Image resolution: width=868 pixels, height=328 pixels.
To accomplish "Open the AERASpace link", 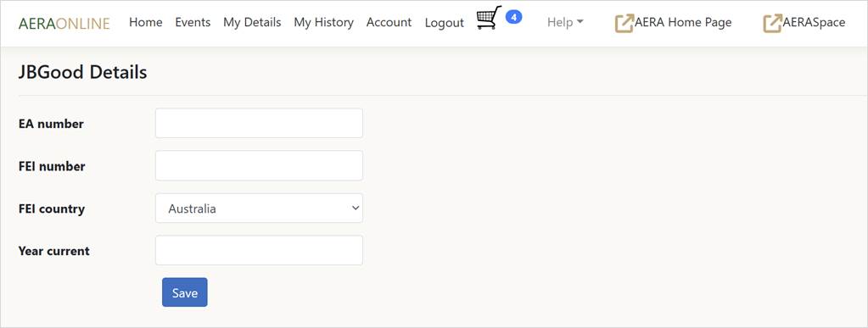I will [x=814, y=23].
